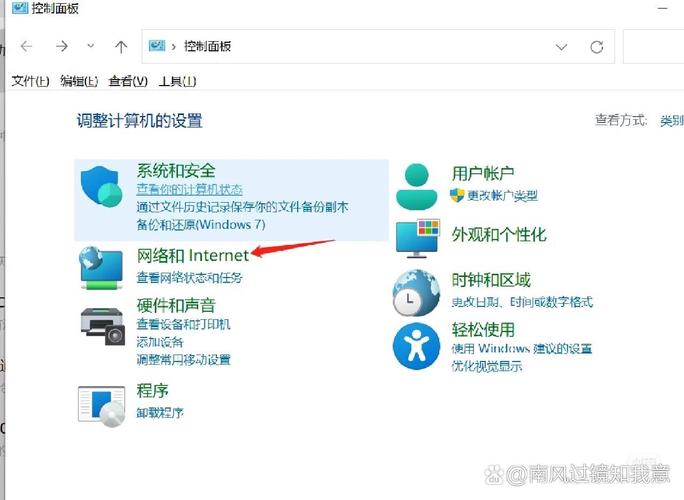The image size is (684, 500).
Task: Open the 编辑(E) menu
Action: (x=79, y=81)
